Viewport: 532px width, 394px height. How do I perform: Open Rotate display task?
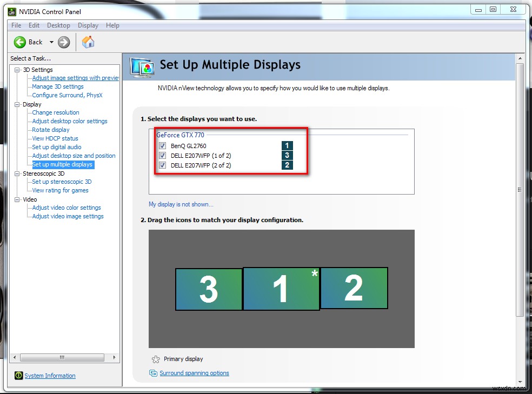51,130
